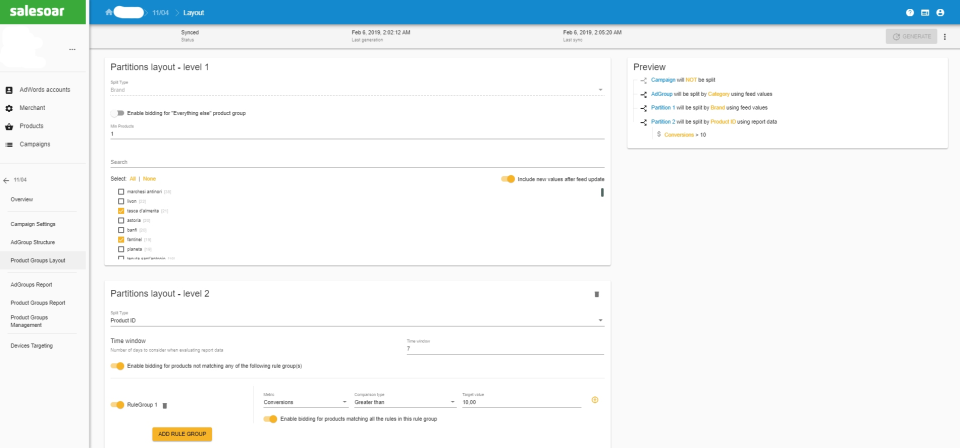
Task: Open the help question-mark icon
Action: click(910, 12)
